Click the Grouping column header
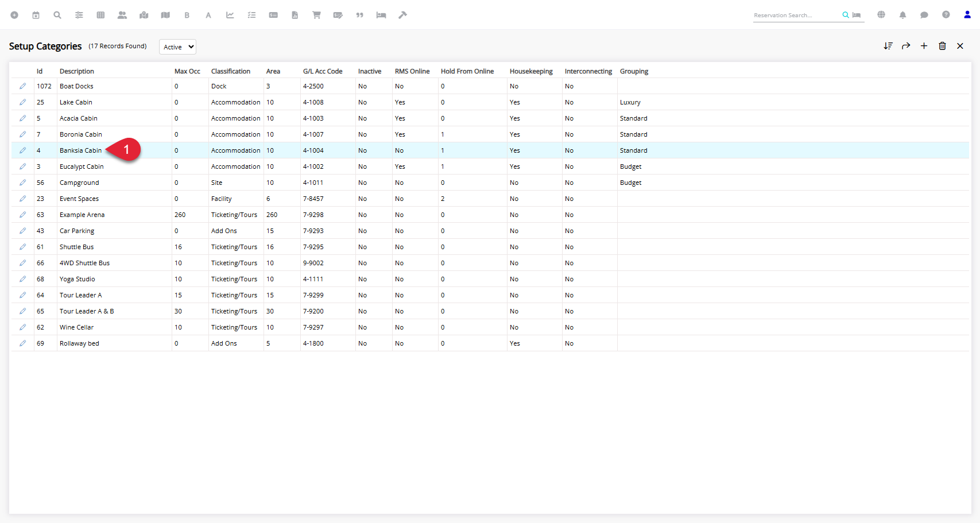 634,71
